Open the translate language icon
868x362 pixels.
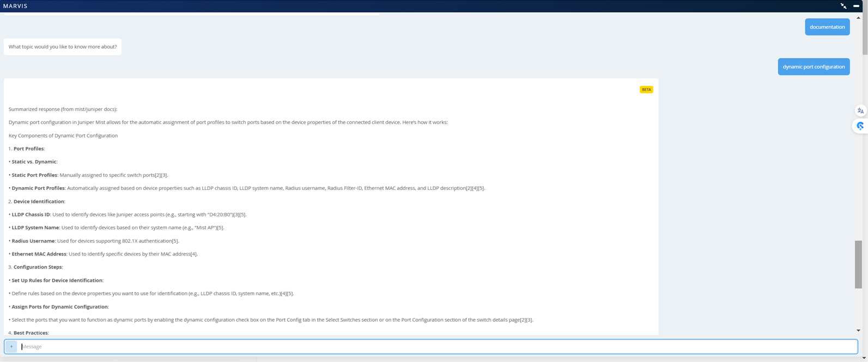860,111
